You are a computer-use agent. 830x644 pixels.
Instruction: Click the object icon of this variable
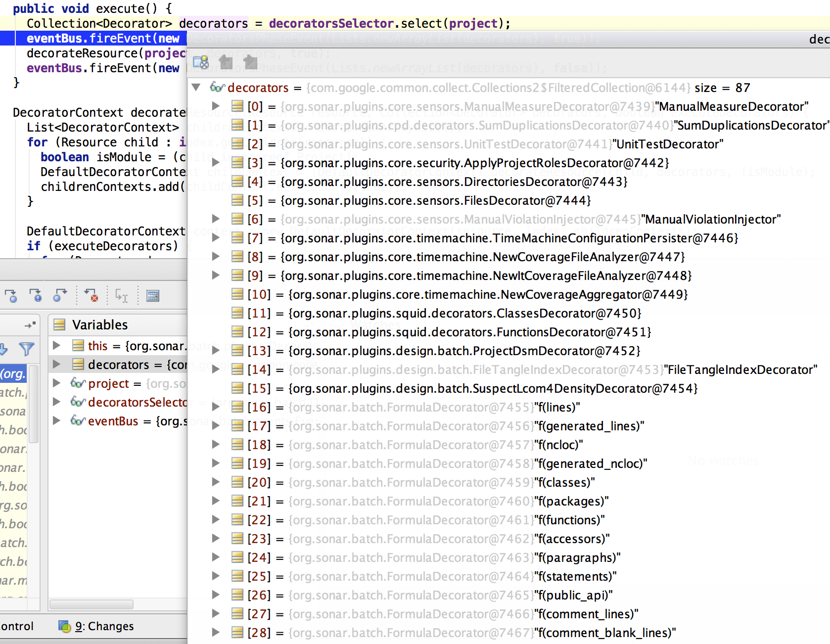pyautogui.click(x=78, y=346)
